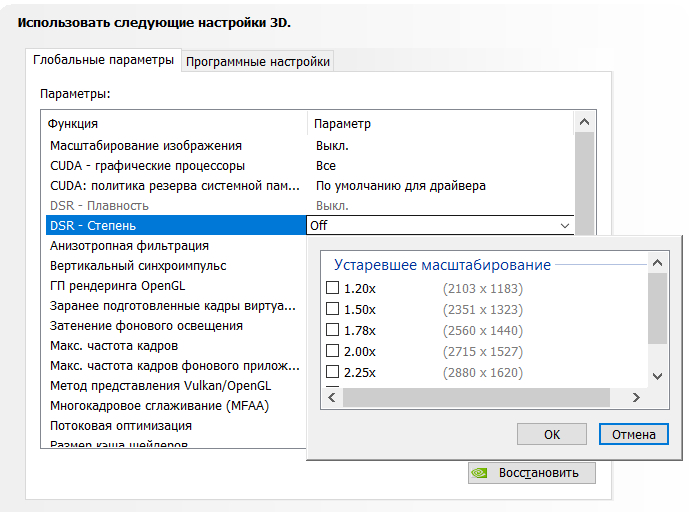
Task: Check the 1.20x scaling checkbox
Action: [333, 289]
